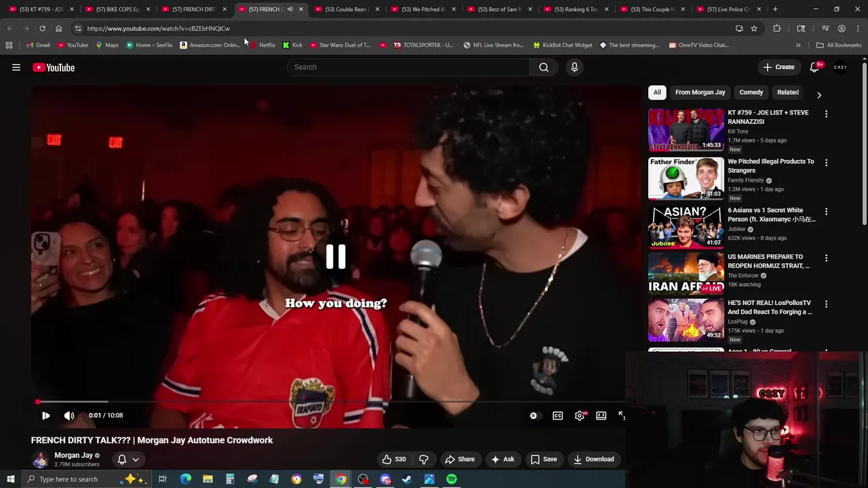Open Chrome extensions puzzle icon

[777, 28]
